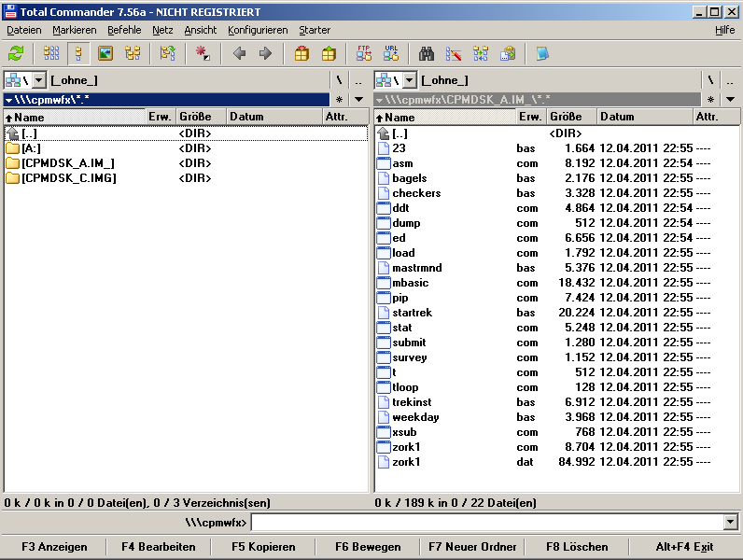Image resolution: width=743 pixels, height=560 pixels.
Task: Open the Ansicht menu
Action: 201,30
